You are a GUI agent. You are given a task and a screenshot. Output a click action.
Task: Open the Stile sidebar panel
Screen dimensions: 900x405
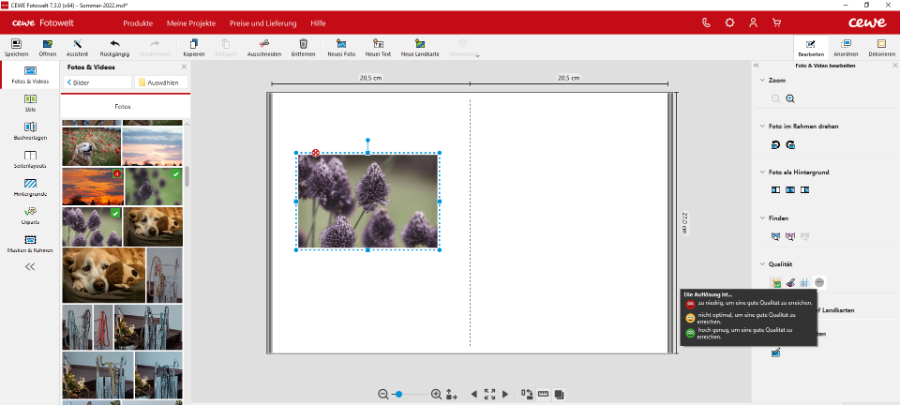(30, 103)
